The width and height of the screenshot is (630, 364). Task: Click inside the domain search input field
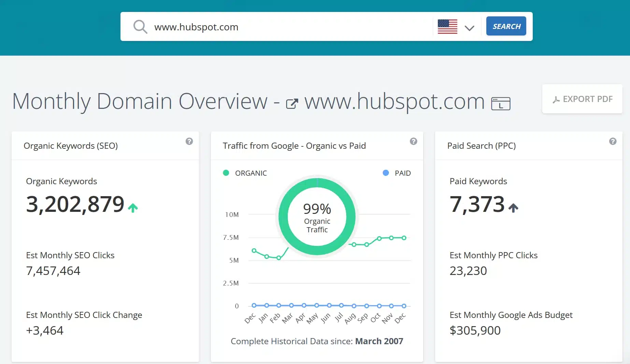pos(290,27)
